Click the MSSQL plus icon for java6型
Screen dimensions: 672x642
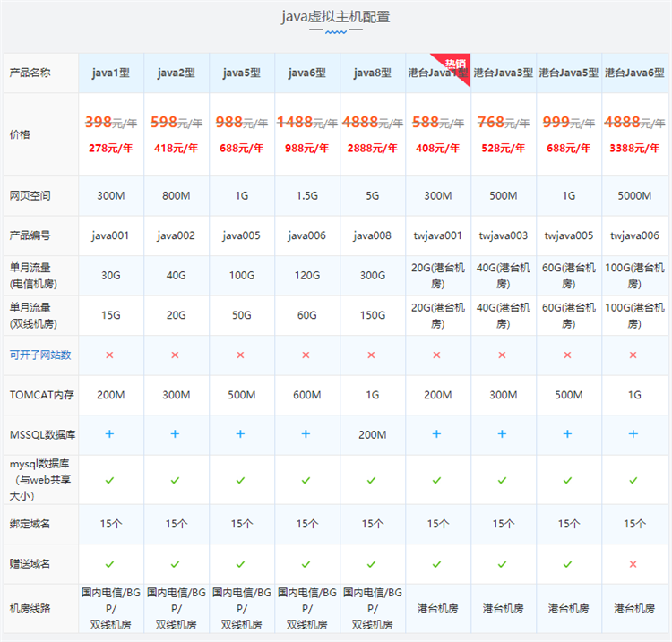[306, 434]
